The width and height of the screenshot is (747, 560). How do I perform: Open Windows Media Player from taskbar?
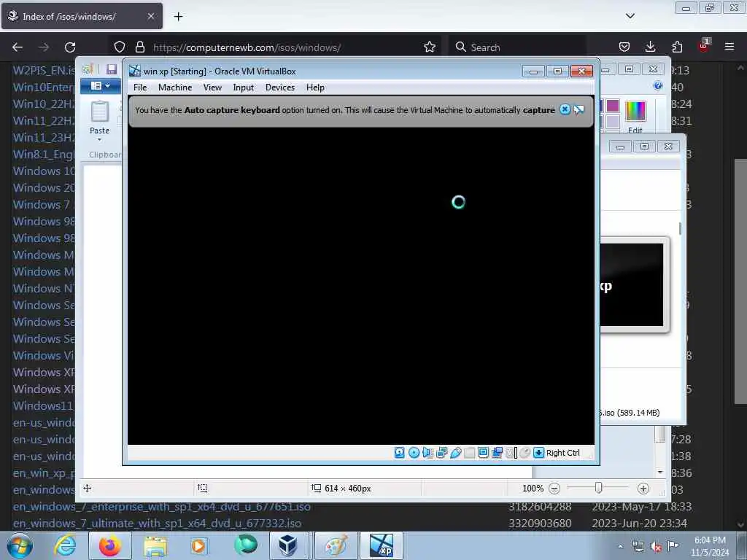point(199,545)
